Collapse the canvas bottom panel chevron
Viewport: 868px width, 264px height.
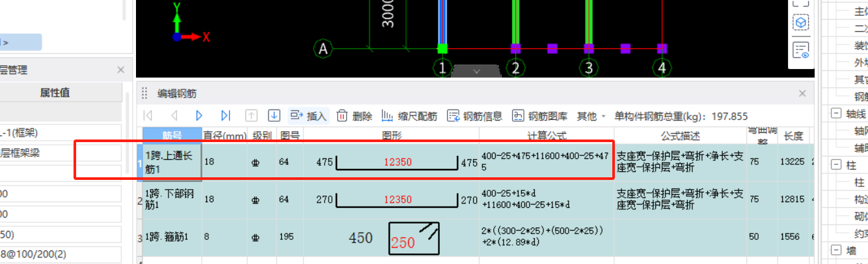[476, 70]
